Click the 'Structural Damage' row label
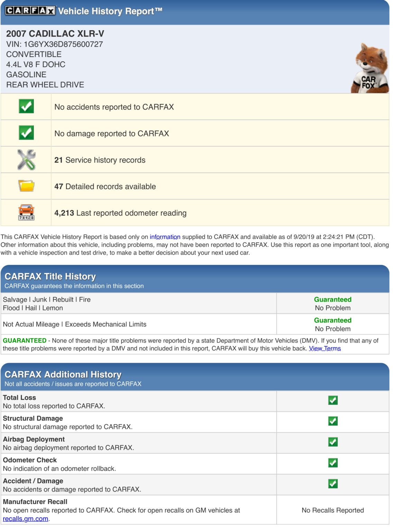 click(x=33, y=418)
